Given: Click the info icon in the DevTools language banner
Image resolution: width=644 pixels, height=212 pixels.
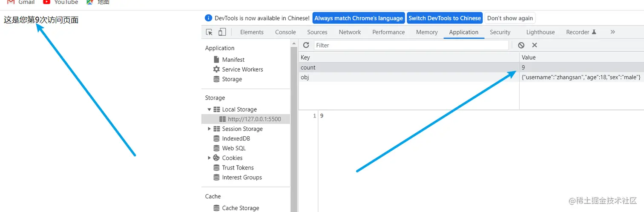Looking at the screenshot, I should pos(208,18).
